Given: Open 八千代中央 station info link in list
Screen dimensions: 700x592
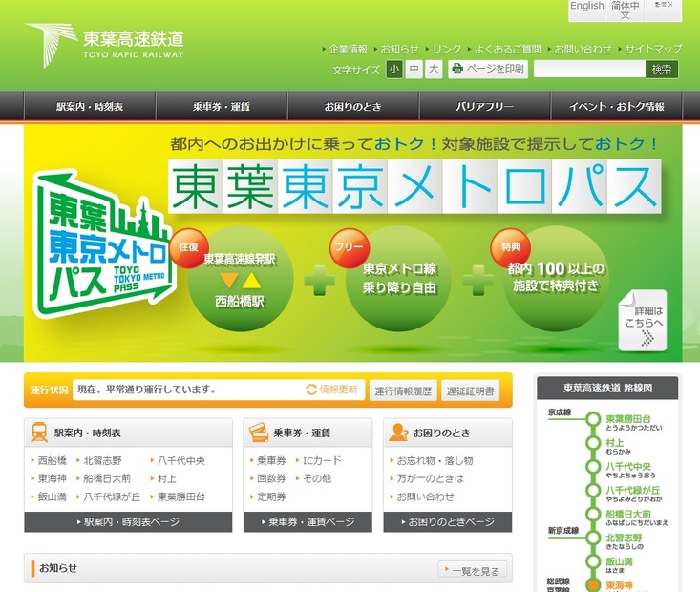Looking at the screenshot, I should [x=181, y=460].
